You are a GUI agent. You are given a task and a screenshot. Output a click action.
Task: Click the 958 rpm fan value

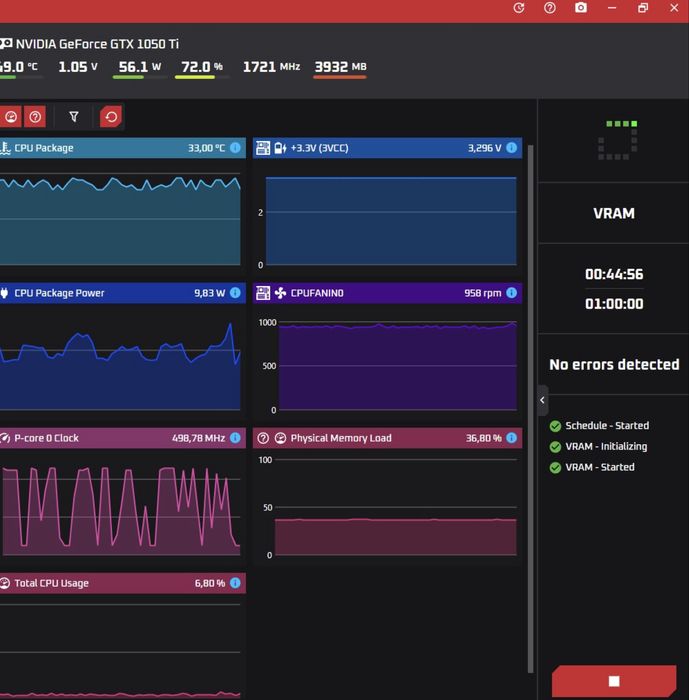tap(482, 293)
